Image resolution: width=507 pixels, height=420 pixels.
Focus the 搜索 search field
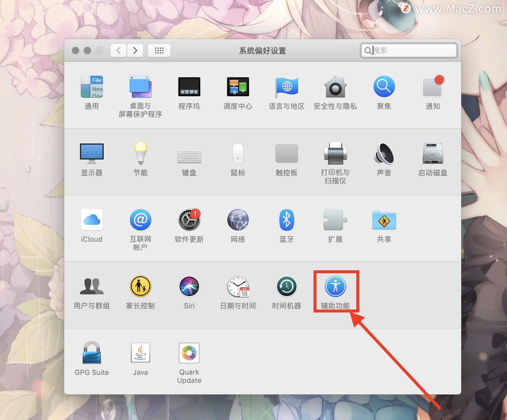[x=409, y=50]
